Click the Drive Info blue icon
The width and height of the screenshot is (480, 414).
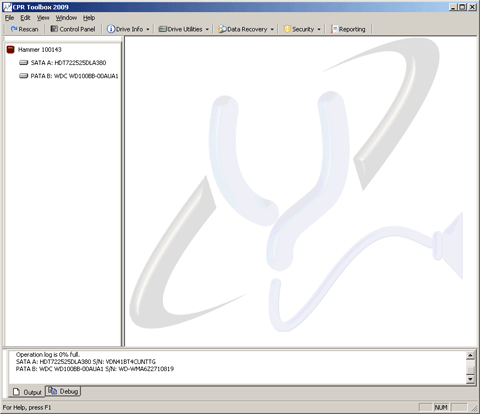point(111,29)
